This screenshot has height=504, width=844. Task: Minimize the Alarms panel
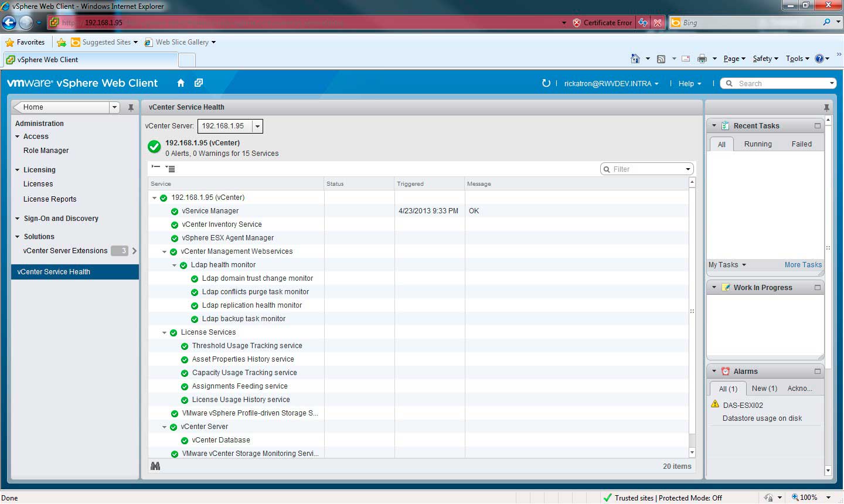coord(818,371)
